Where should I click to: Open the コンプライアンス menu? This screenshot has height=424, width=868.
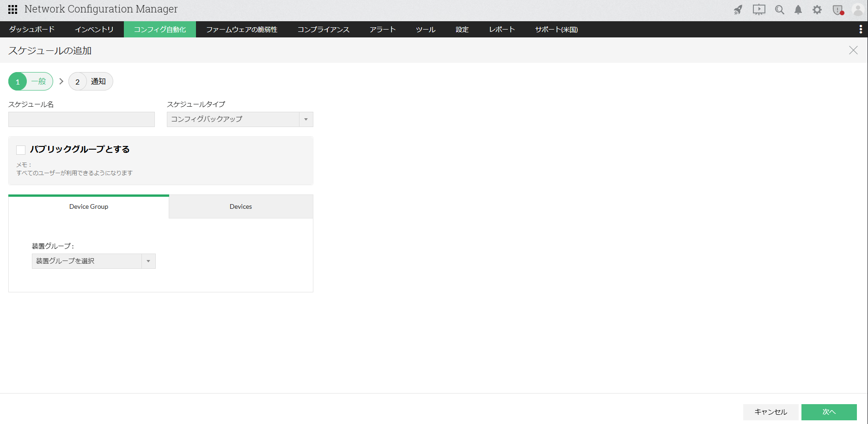(324, 30)
